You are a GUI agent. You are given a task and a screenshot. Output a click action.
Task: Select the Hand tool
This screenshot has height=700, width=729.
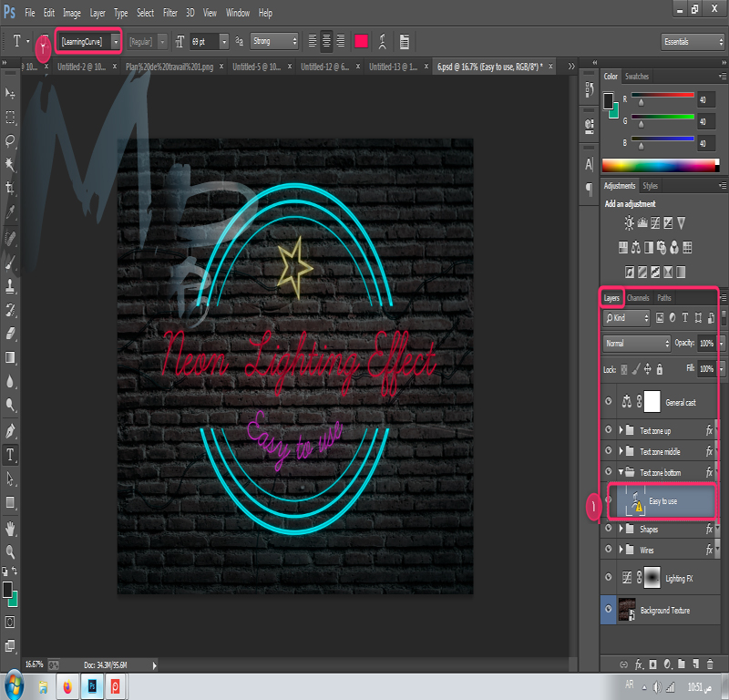pyautogui.click(x=10, y=529)
